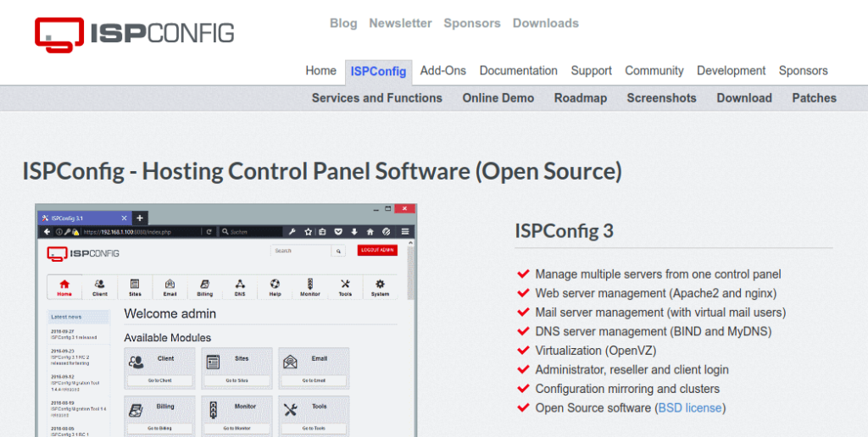
Task: Click the downloads arrow icon in demo screenshot
Action: point(354,232)
